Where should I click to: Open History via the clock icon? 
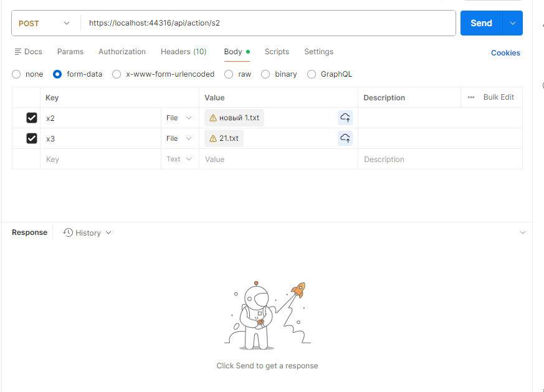point(69,232)
